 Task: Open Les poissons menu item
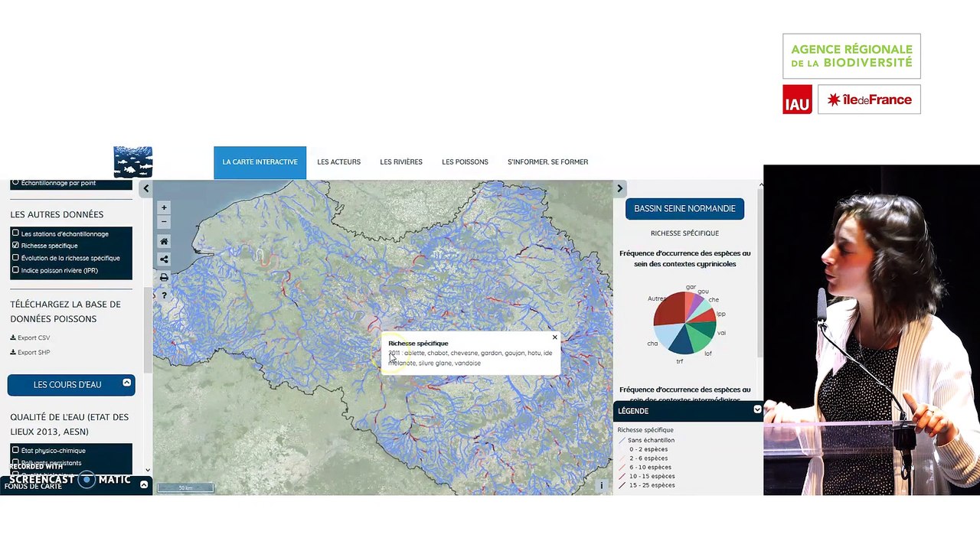(465, 162)
